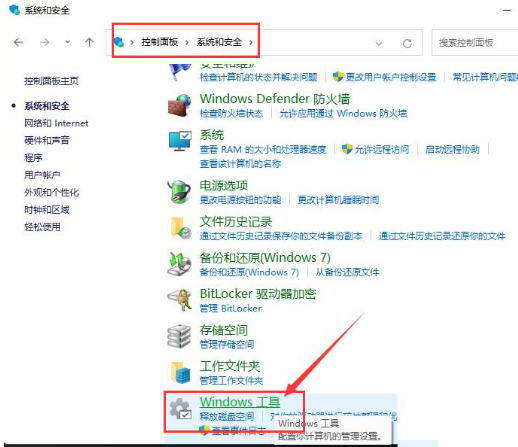Open 控制面板主页 in the sidebar
The height and width of the screenshot is (447, 518).
pos(51,81)
